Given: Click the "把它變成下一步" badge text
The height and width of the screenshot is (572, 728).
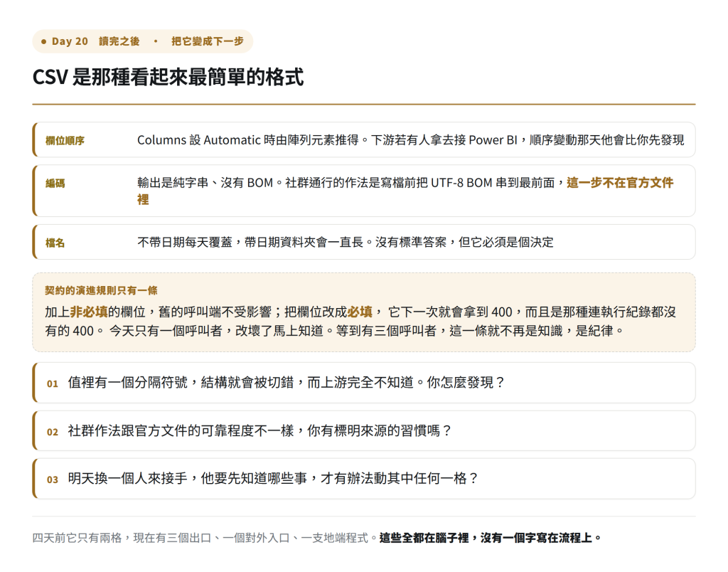Looking at the screenshot, I should (x=208, y=41).
